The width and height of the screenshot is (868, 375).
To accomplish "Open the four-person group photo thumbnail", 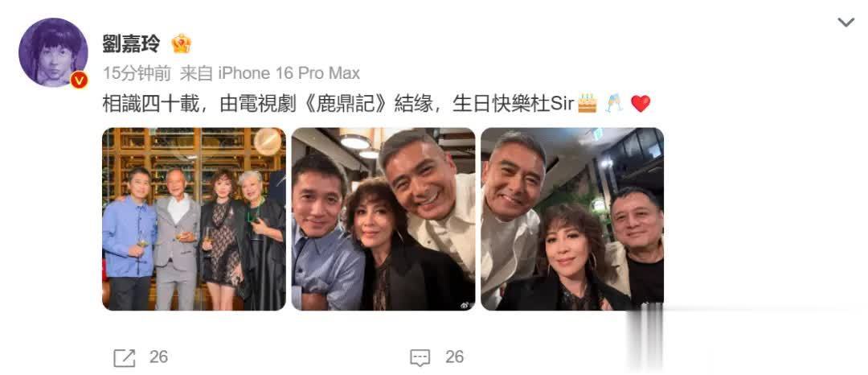I will 194,219.
